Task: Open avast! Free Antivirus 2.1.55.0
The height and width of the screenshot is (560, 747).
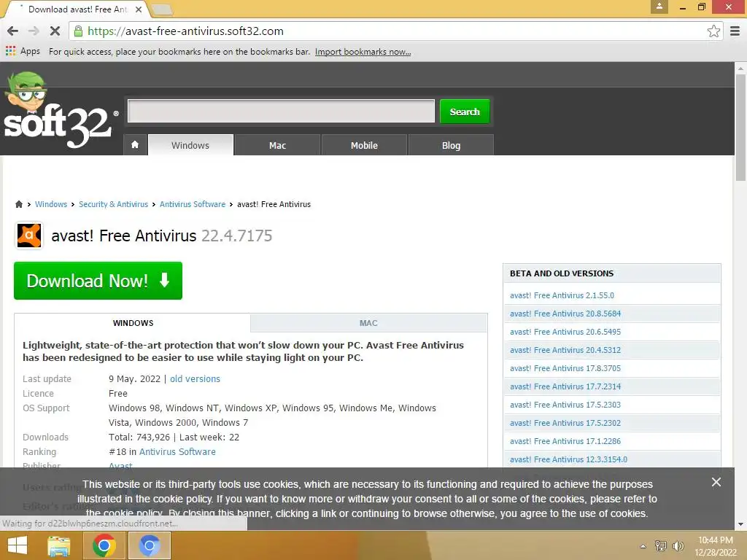Action: click(x=562, y=295)
